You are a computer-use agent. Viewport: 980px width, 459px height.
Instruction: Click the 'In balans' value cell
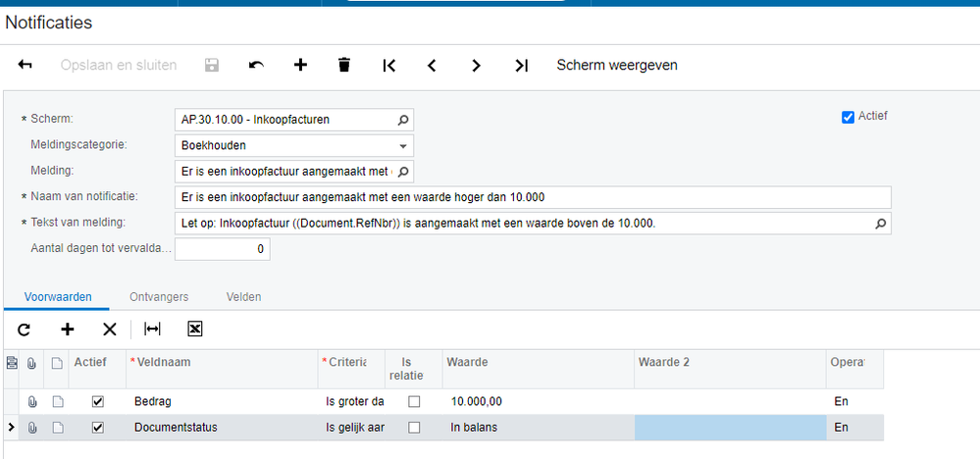coord(538,428)
